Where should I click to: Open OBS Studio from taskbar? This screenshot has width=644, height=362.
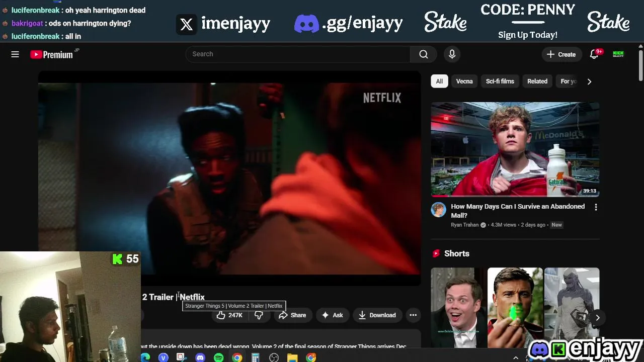[274, 357]
